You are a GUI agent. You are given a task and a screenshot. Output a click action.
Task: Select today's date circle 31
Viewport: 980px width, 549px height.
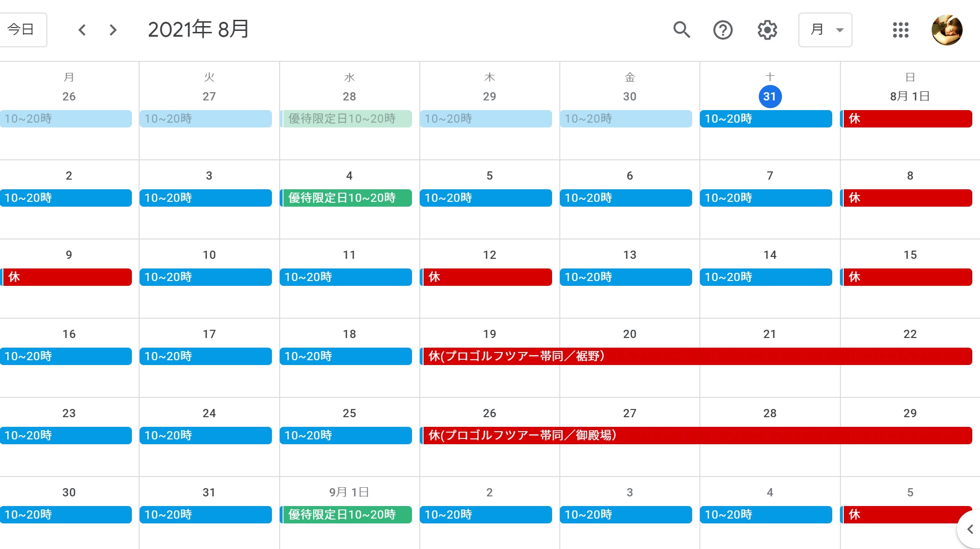click(770, 97)
